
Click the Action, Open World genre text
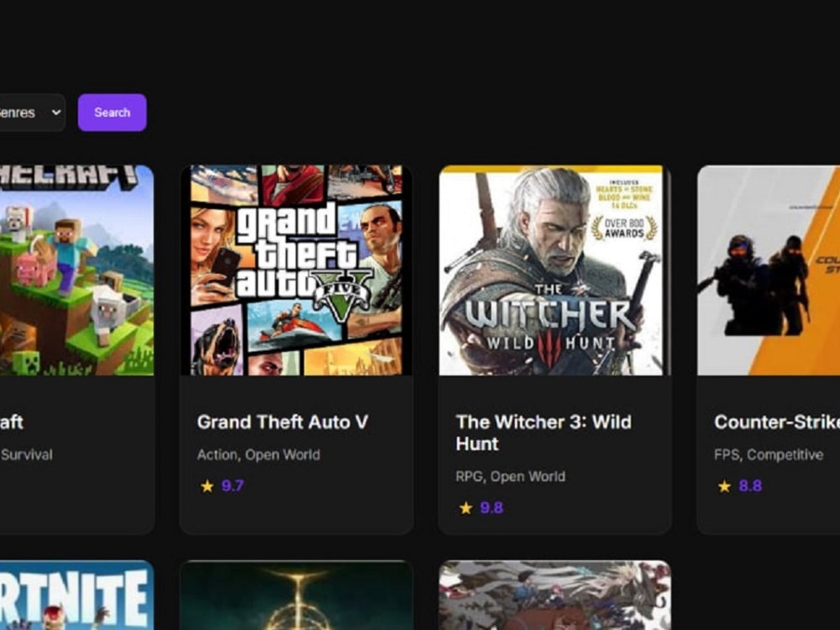point(258,454)
